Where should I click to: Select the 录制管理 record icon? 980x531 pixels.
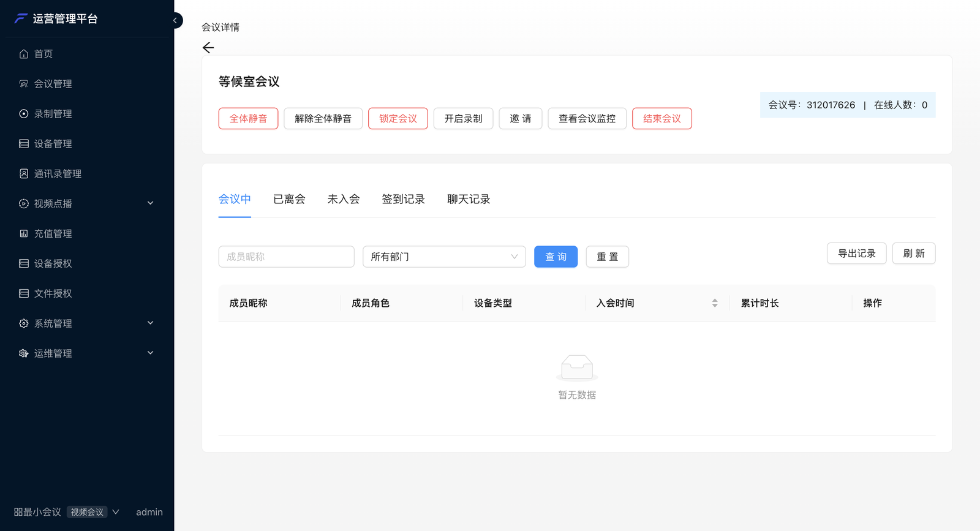point(24,114)
